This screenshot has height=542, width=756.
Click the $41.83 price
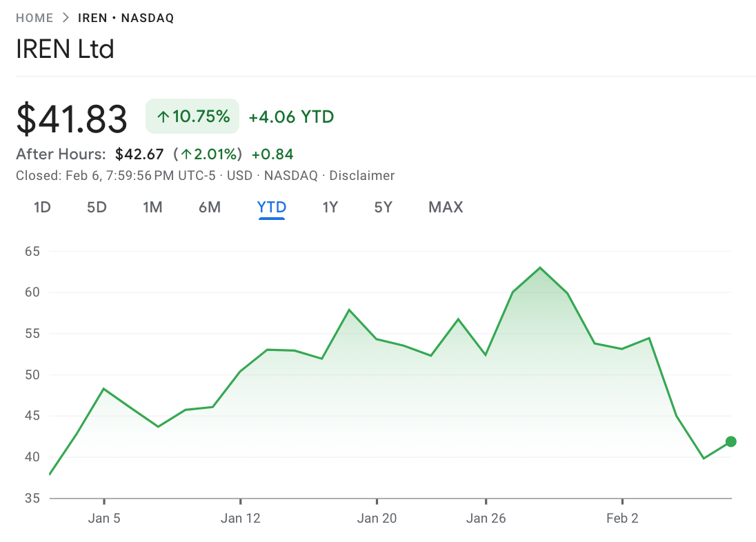click(x=72, y=119)
